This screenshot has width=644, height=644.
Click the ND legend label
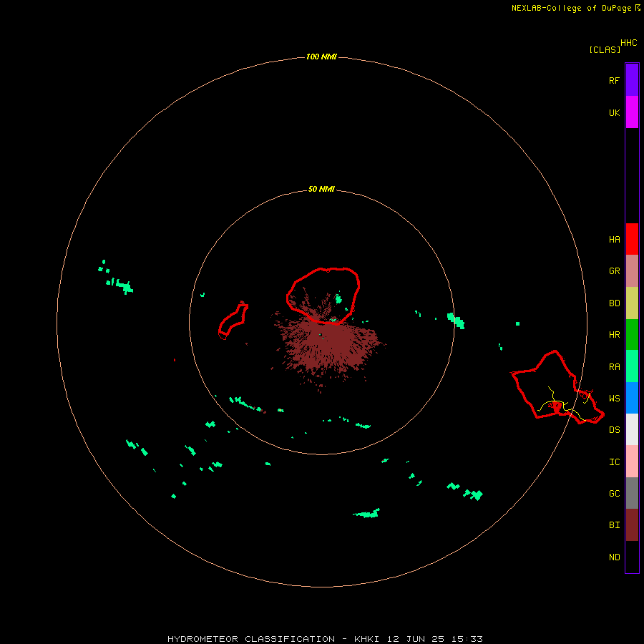(614, 557)
